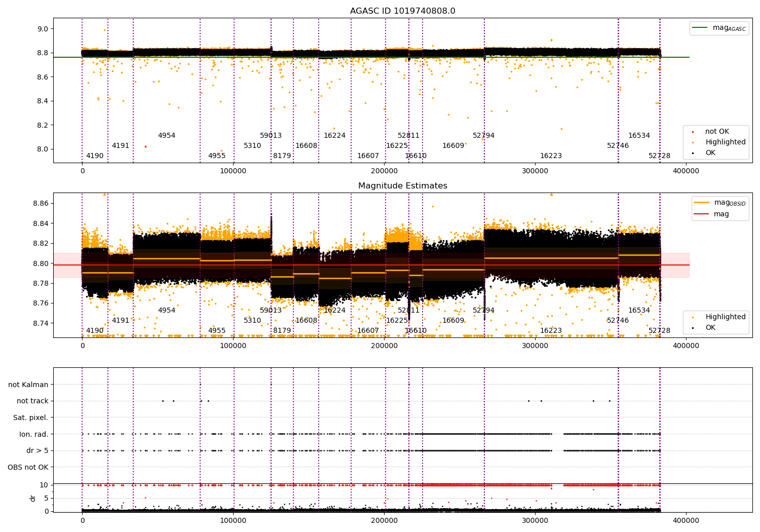Click OBSID label '4191' in the top panel
The height and width of the screenshot is (532, 760).
click(x=121, y=145)
